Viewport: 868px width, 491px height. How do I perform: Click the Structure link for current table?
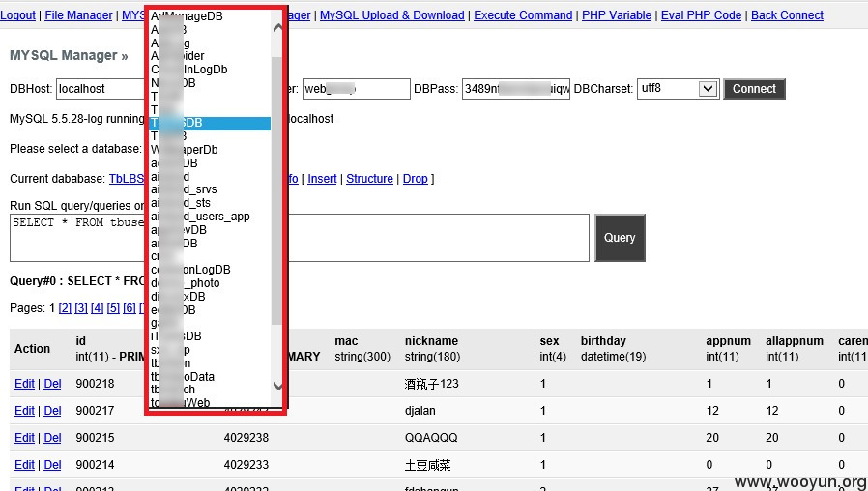pyautogui.click(x=369, y=179)
